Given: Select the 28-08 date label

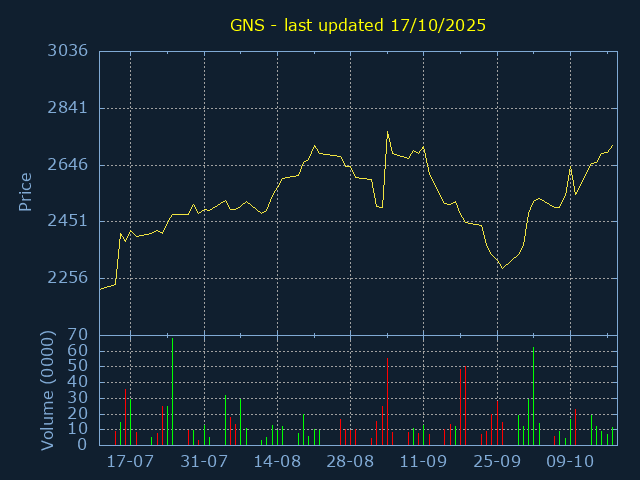Looking at the screenshot, I should (350, 463).
